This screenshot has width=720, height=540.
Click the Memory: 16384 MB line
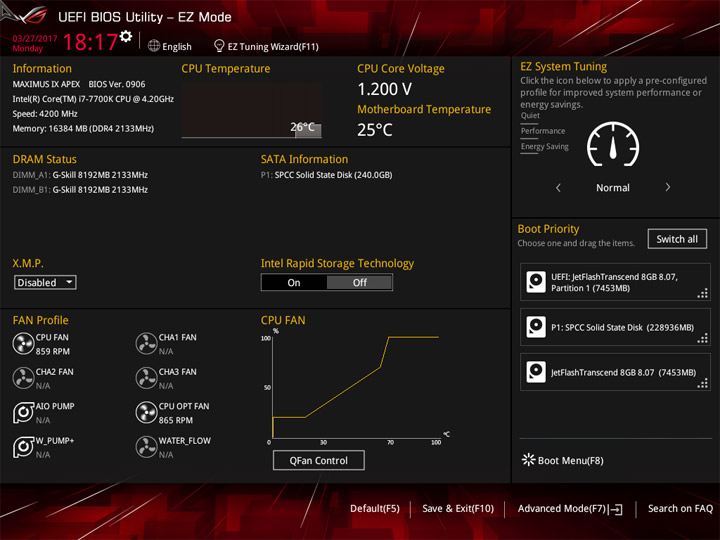(x=83, y=129)
